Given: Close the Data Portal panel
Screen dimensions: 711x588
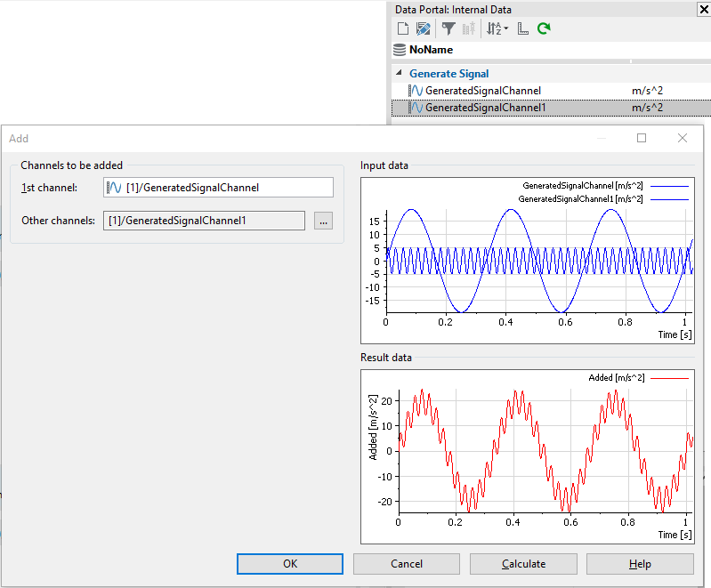Looking at the screenshot, I should tap(702, 9).
